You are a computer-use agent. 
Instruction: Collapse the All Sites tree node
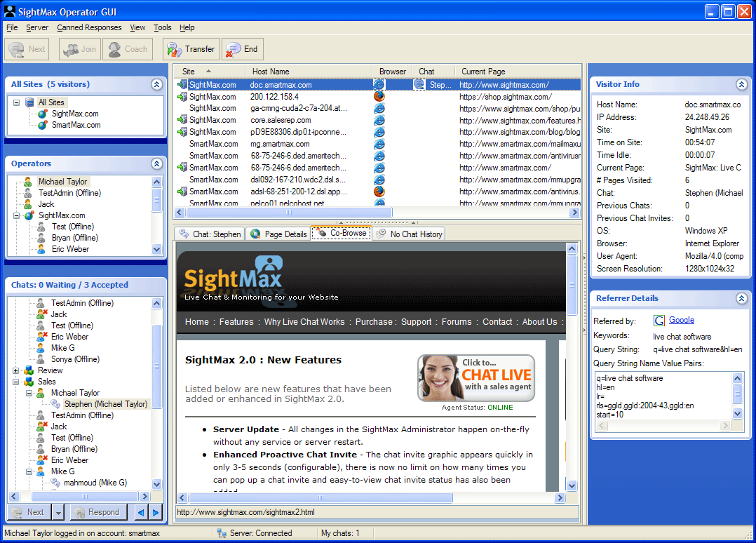pos(16,102)
